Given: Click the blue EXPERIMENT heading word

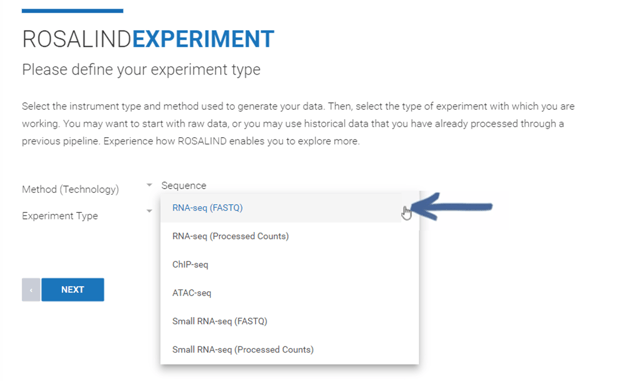Looking at the screenshot, I should pos(203,39).
